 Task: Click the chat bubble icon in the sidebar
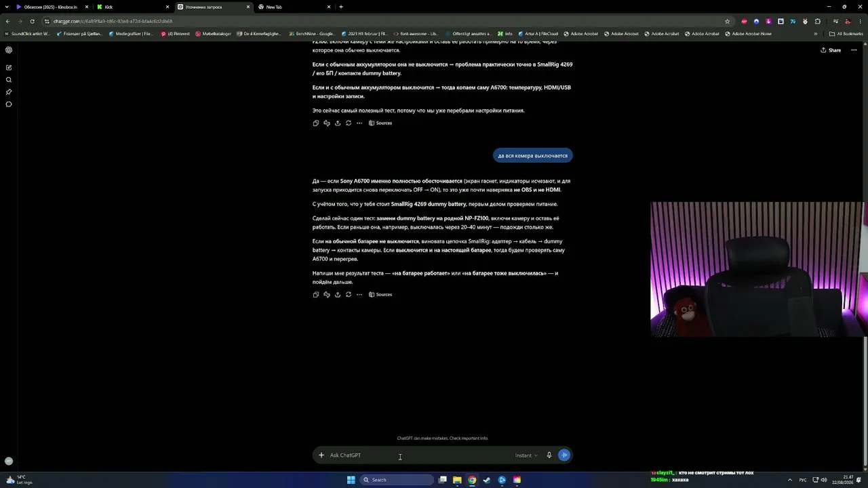[9, 104]
